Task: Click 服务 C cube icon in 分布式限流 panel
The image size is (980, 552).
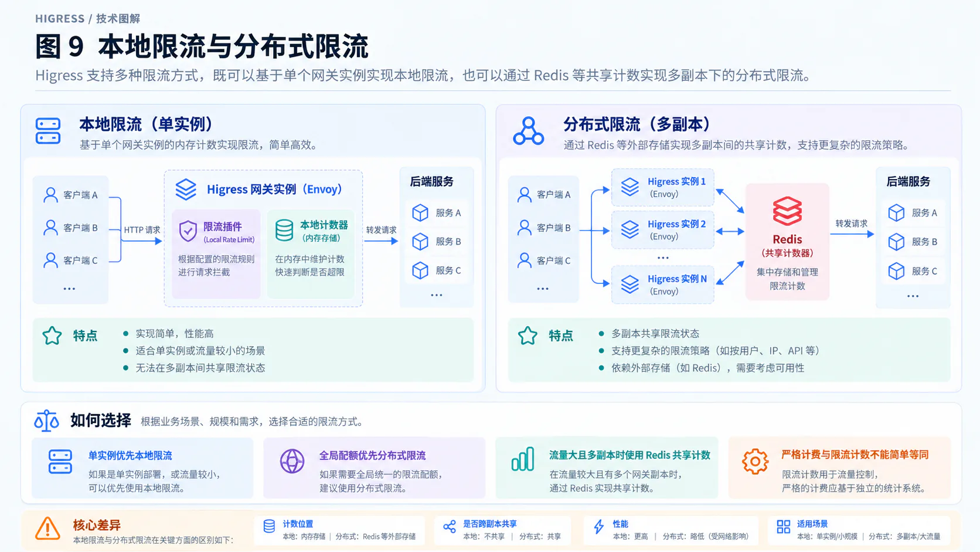Action: [896, 271]
